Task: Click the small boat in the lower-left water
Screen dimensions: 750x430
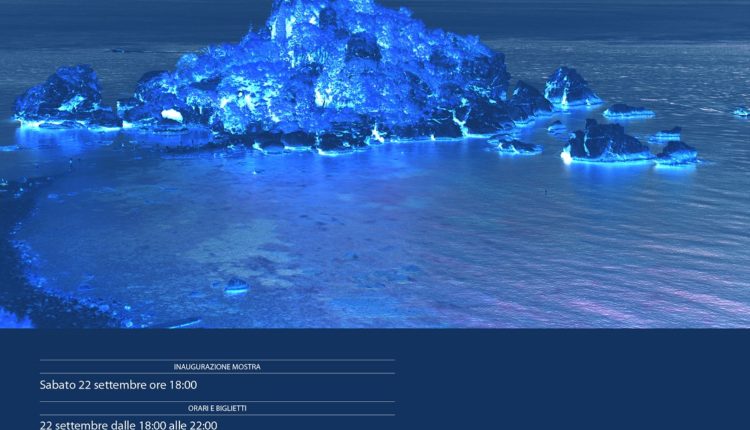Action: click(x=236, y=287)
